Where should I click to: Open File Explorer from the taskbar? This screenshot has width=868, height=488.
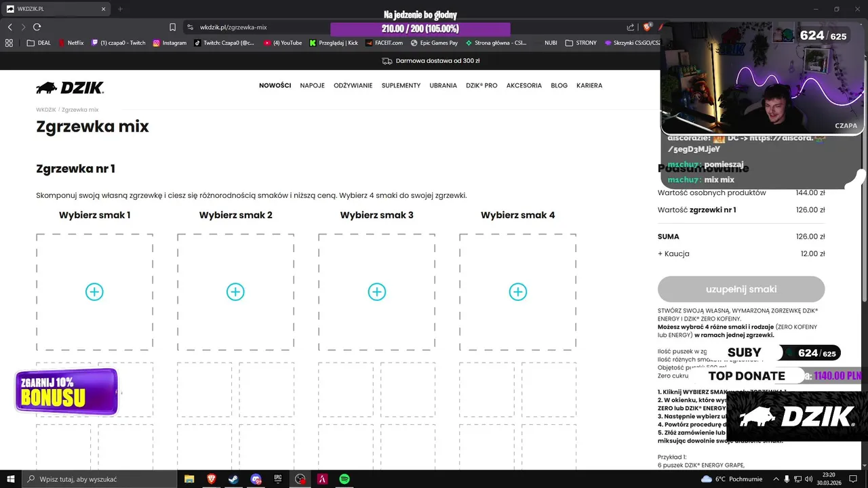(190, 479)
